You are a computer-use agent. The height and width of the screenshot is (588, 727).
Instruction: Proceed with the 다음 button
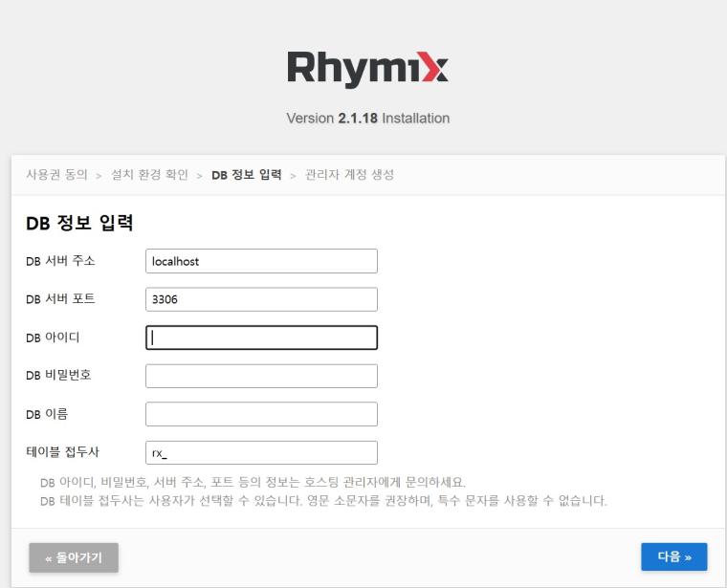pyautogui.click(x=674, y=556)
